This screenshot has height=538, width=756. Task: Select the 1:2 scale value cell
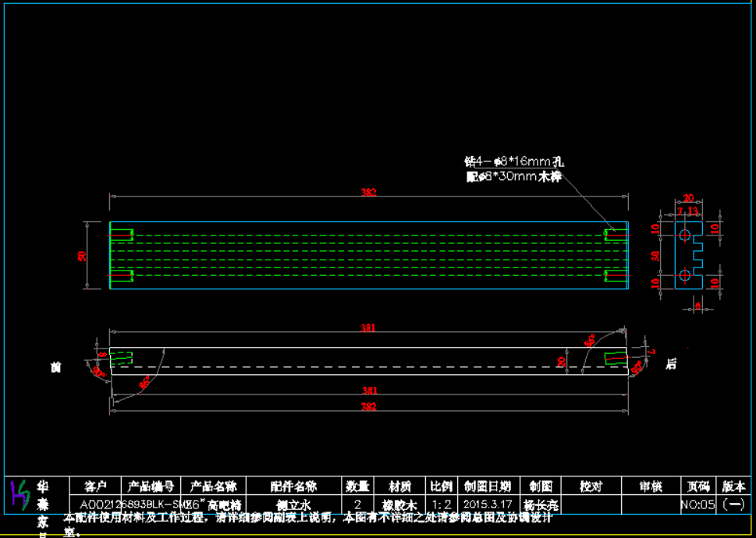click(442, 505)
